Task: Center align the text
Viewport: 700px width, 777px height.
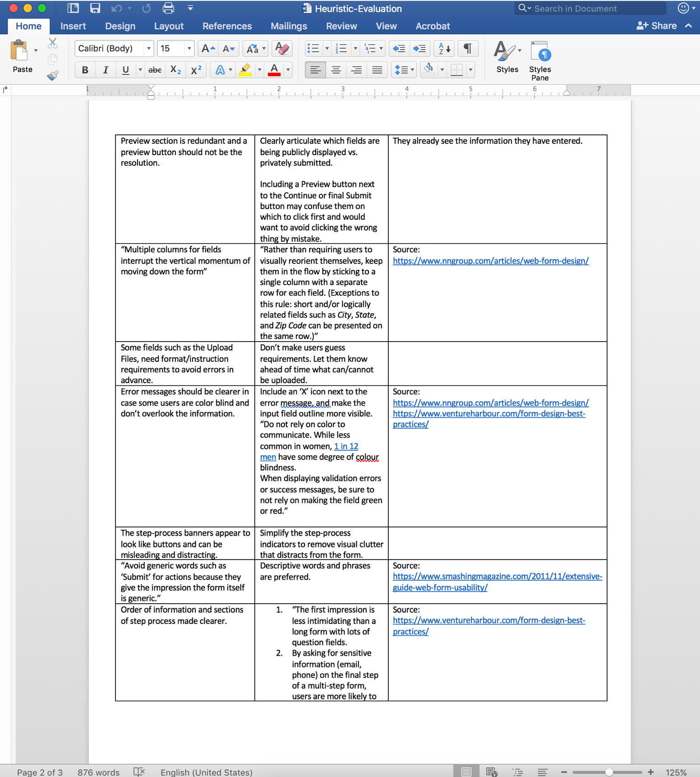Action: point(336,70)
